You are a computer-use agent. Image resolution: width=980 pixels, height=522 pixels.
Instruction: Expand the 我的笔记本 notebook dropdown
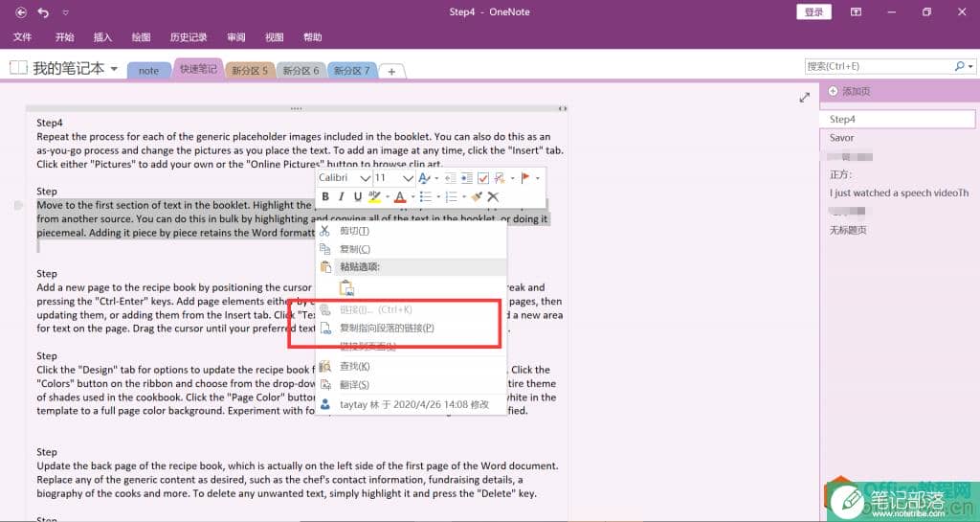click(114, 68)
